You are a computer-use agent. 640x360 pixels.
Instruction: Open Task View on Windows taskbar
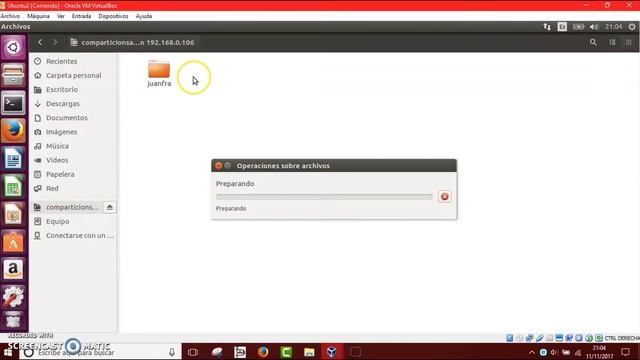pyautogui.click(x=193, y=352)
